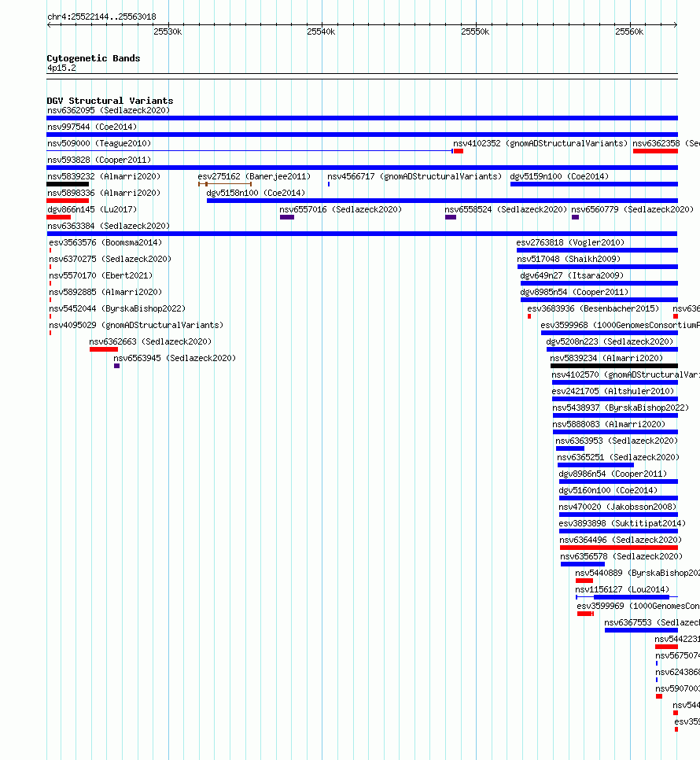The width and height of the screenshot is (700, 760).
Task: Click the nsv6362095 (Sedlazeck2020) variant label
Action: (x=109, y=110)
